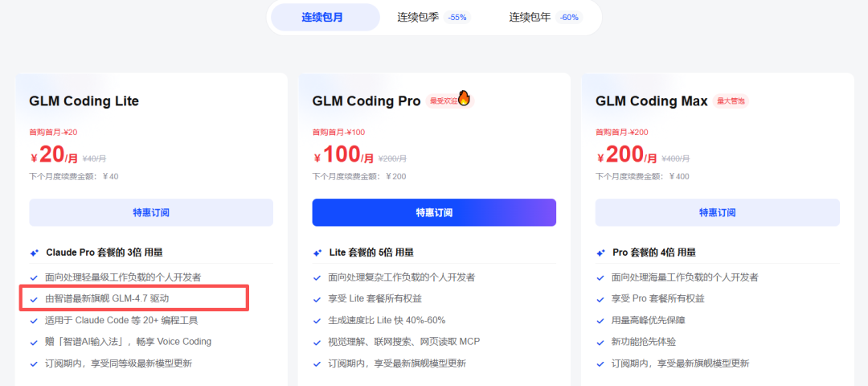Click 特惠订阅 button under GLM Coding Max
The image size is (868, 386).
click(x=718, y=212)
